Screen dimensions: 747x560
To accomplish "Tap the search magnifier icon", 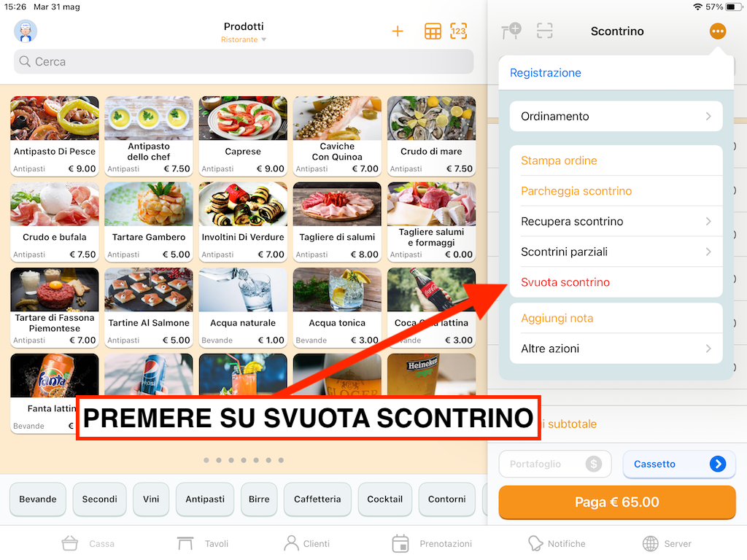I will click(x=25, y=61).
